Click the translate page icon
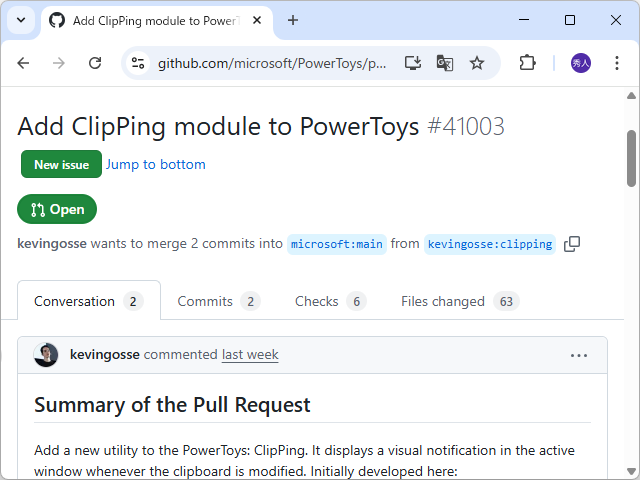640x480 pixels. 445,63
